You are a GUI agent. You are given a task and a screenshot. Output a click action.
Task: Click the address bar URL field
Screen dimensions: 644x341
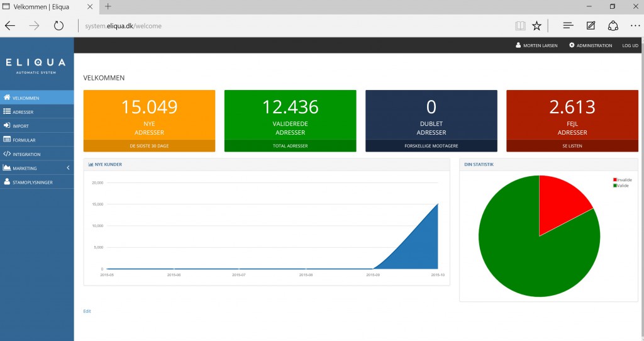coord(287,26)
